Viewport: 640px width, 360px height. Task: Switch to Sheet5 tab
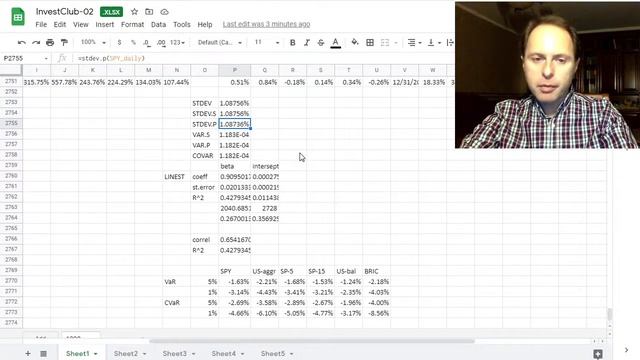pos(273,353)
